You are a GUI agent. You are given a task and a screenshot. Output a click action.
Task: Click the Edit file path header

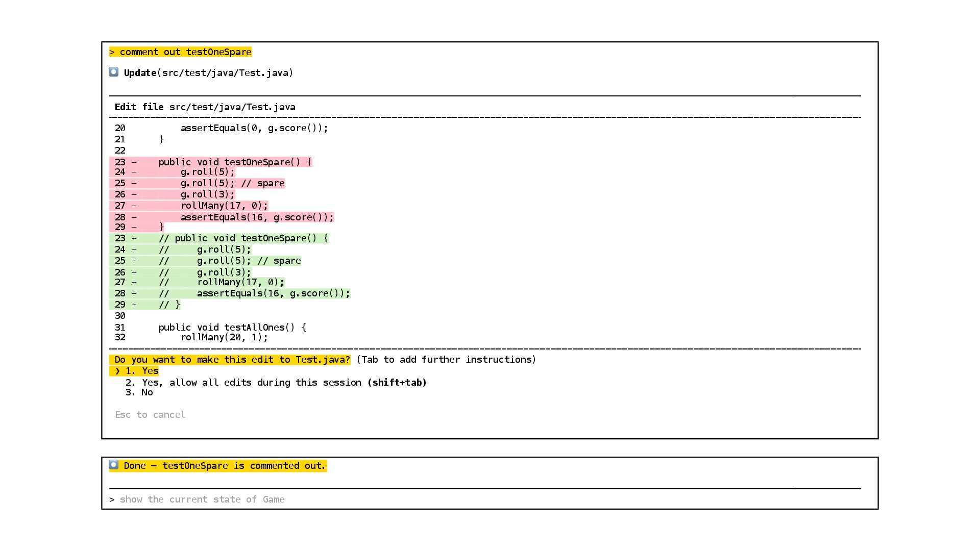[205, 107]
